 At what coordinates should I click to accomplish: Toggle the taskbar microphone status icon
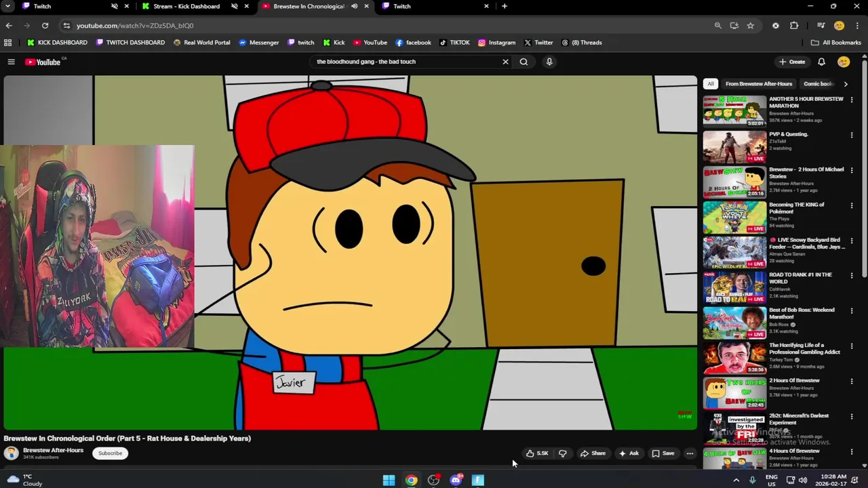click(x=752, y=481)
